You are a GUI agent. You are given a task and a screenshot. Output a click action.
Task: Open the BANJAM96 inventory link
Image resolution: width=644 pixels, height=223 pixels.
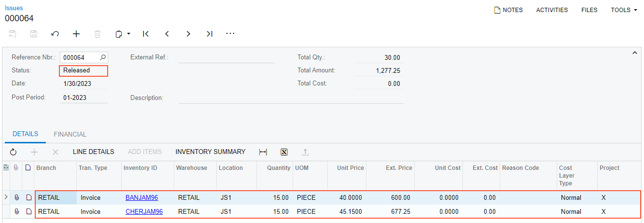point(141,197)
